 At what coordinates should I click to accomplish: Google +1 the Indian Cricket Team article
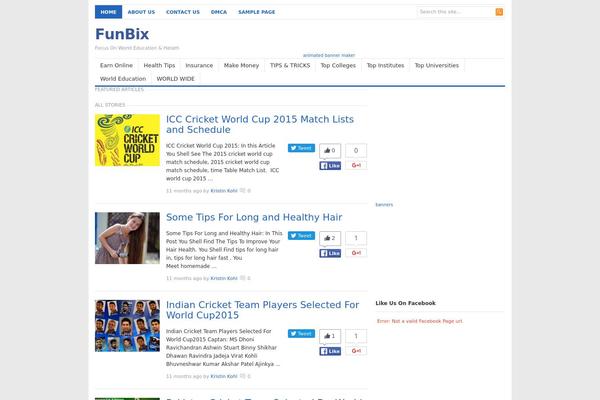(x=356, y=351)
